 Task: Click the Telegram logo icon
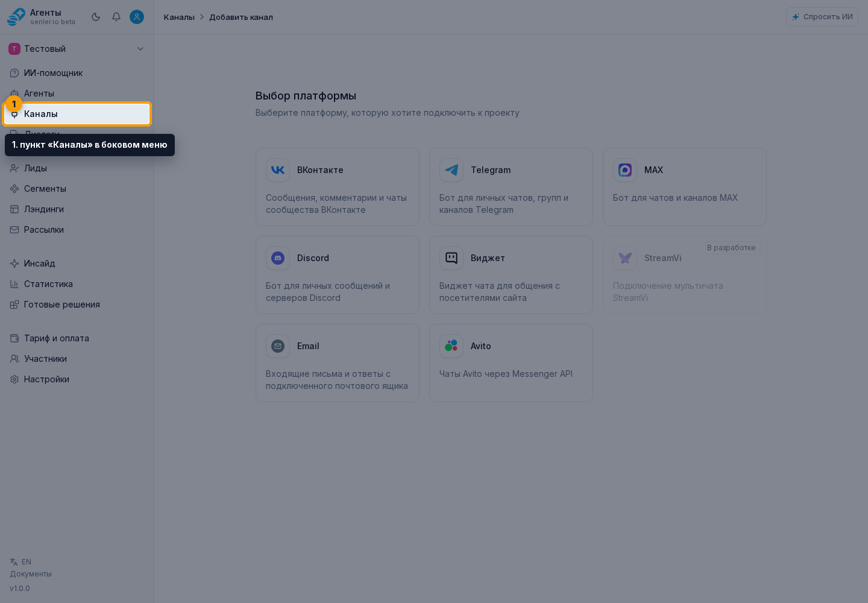451,170
